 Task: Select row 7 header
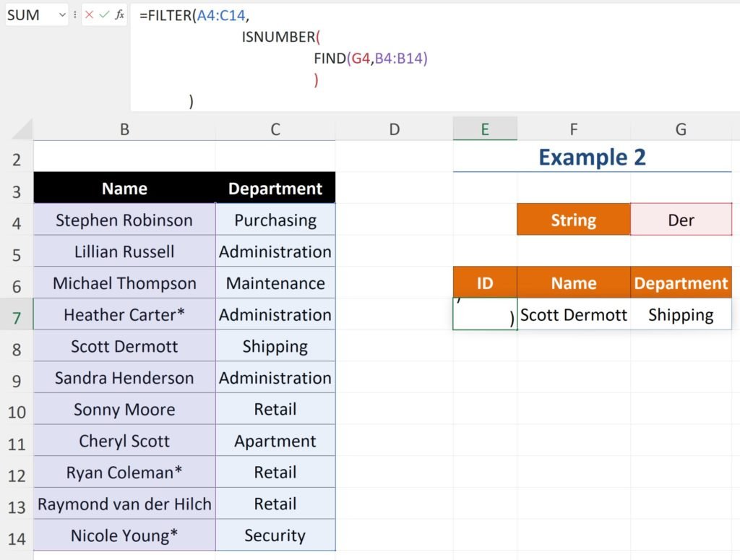(x=16, y=317)
